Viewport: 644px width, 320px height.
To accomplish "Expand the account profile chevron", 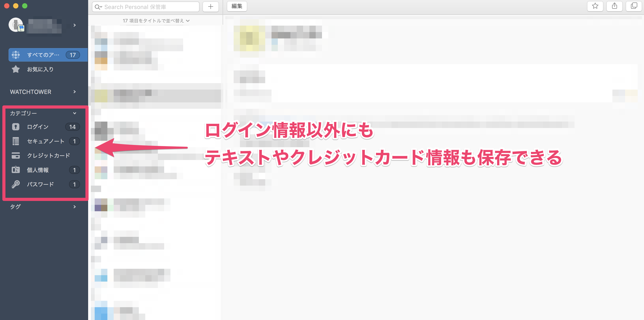I will [74, 25].
